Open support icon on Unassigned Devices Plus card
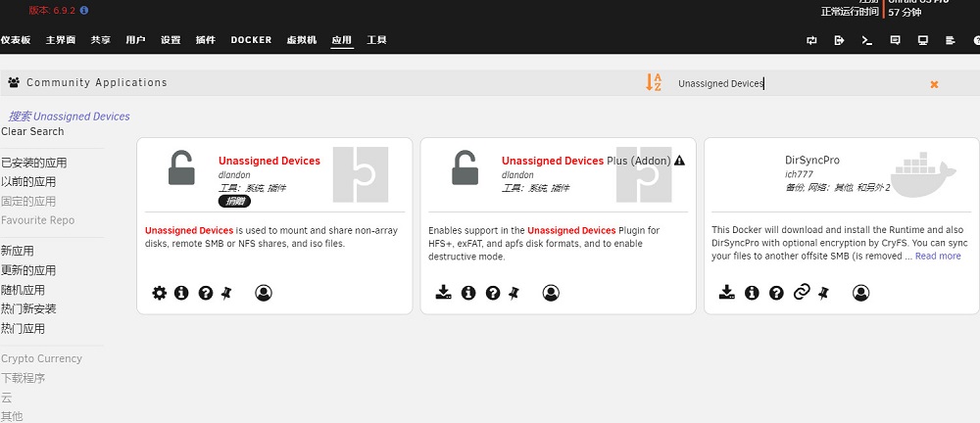 [493, 293]
